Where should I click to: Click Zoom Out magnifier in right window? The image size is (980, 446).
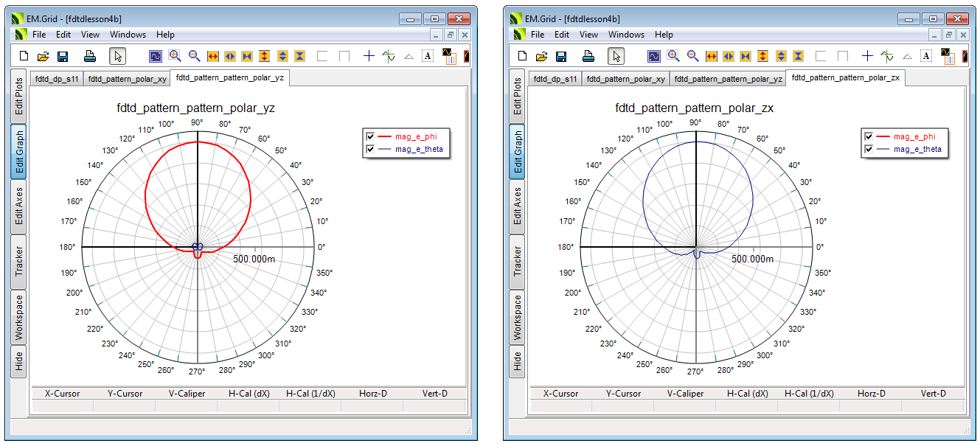(x=693, y=56)
